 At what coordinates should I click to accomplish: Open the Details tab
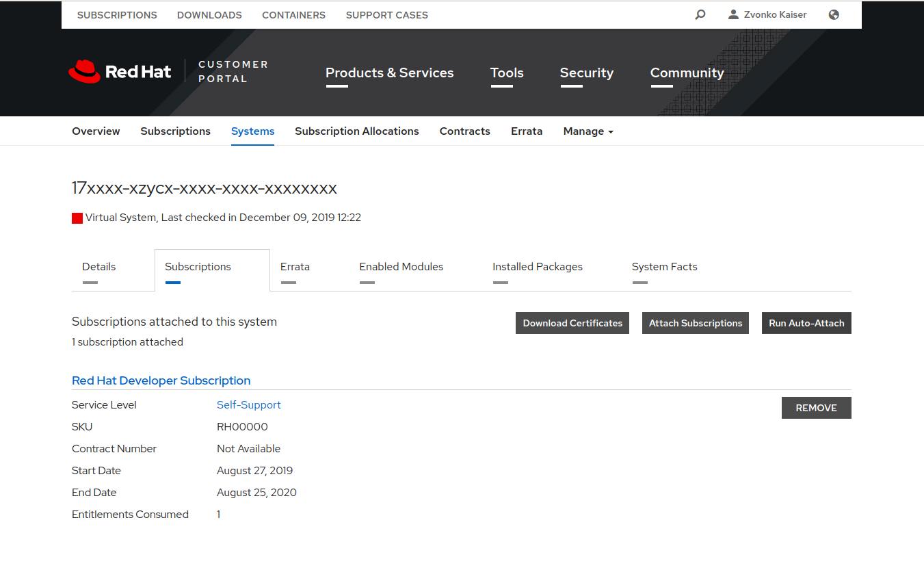98,266
